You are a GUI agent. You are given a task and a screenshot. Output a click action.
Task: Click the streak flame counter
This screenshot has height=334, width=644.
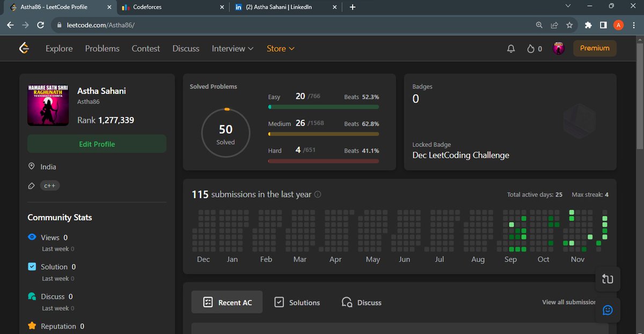[x=535, y=48]
